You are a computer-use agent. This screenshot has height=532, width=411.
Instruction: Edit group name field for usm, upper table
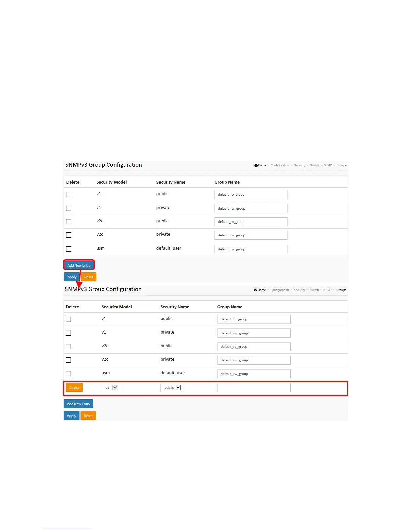click(251, 249)
